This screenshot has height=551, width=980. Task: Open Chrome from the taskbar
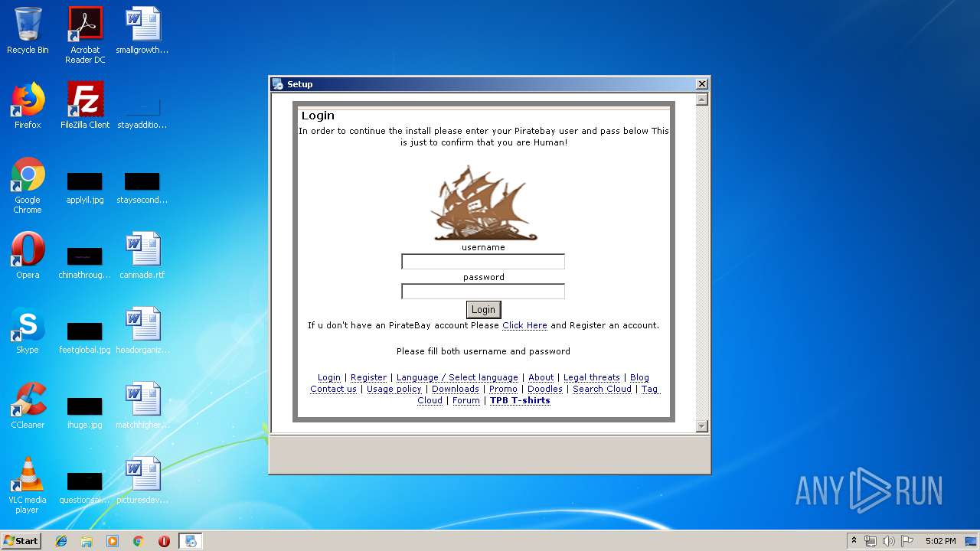[139, 541]
